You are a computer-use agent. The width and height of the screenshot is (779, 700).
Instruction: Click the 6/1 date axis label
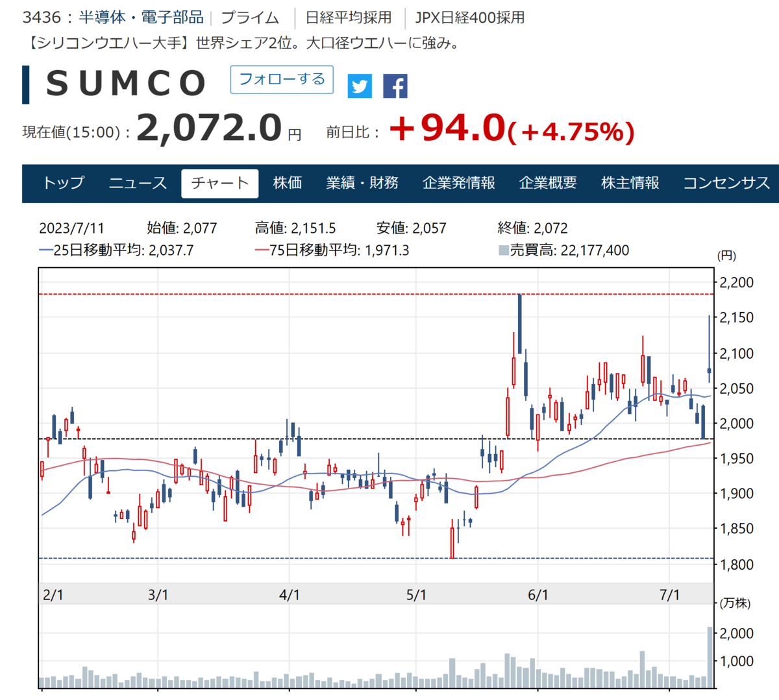click(x=538, y=595)
